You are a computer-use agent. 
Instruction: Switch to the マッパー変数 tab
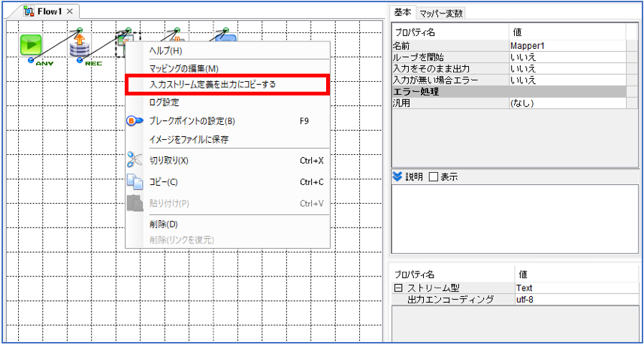point(441,13)
